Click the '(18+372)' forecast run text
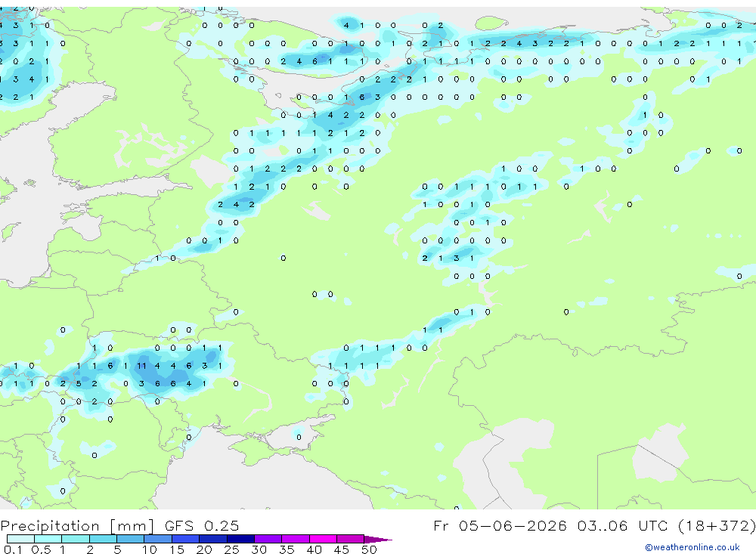 tap(717, 525)
